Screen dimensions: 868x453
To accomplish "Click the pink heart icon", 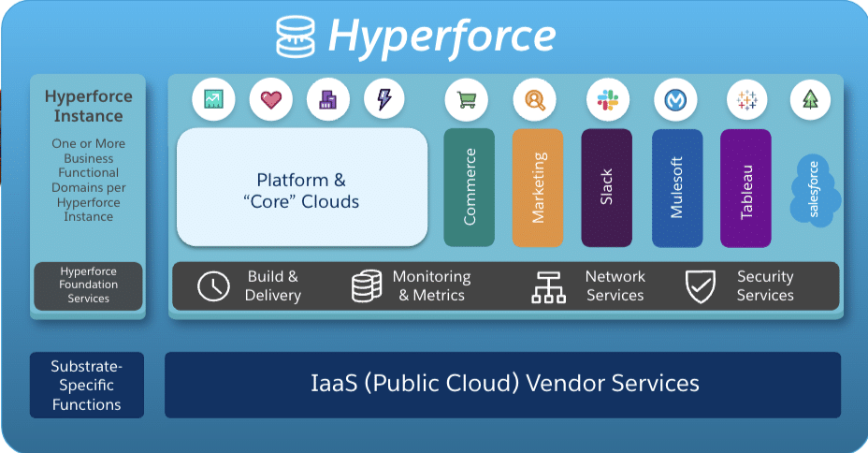I will point(271,99).
